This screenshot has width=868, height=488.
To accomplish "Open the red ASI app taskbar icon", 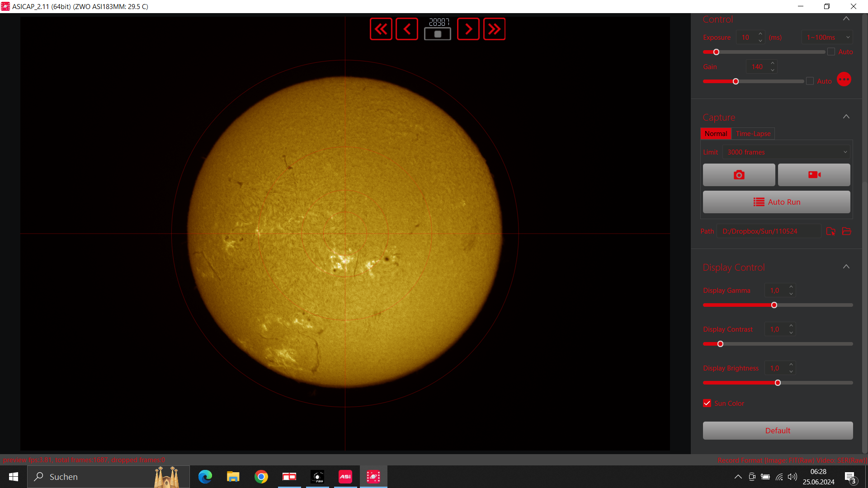I will tap(345, 477).
